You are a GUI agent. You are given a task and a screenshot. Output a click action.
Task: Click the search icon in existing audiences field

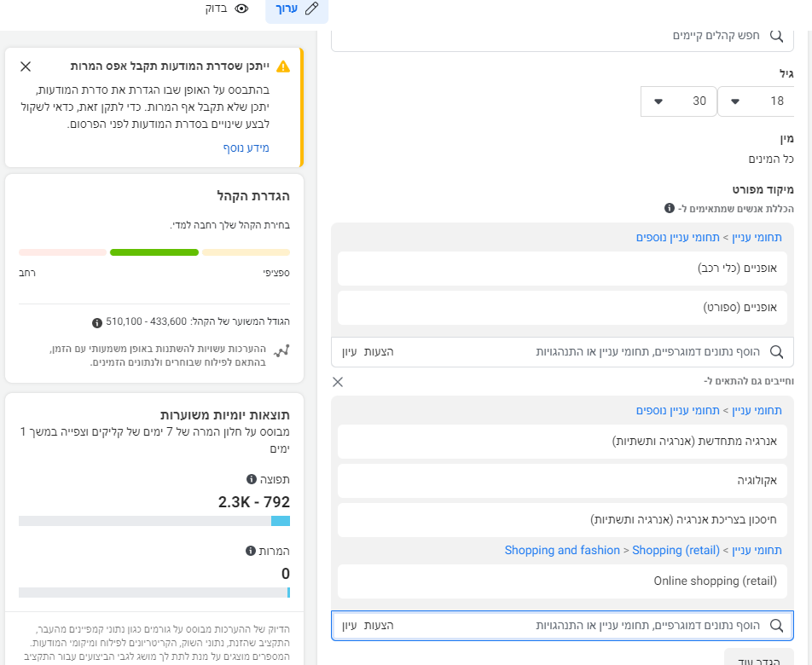pos(776,36)
